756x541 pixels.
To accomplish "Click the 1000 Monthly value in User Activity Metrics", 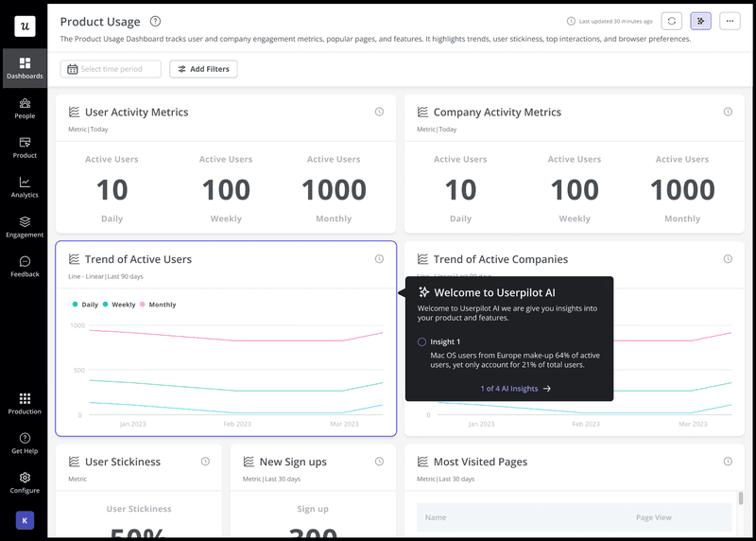I will 334,190.
